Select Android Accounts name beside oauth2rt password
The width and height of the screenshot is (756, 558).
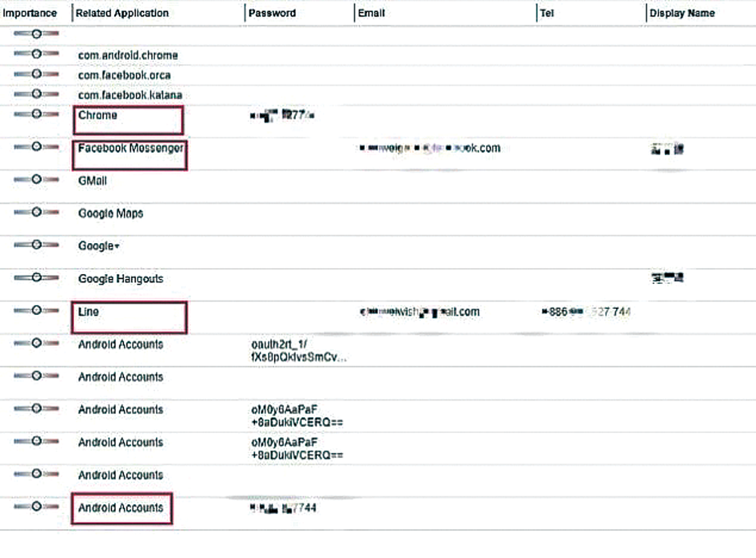[x=120, y=344]
